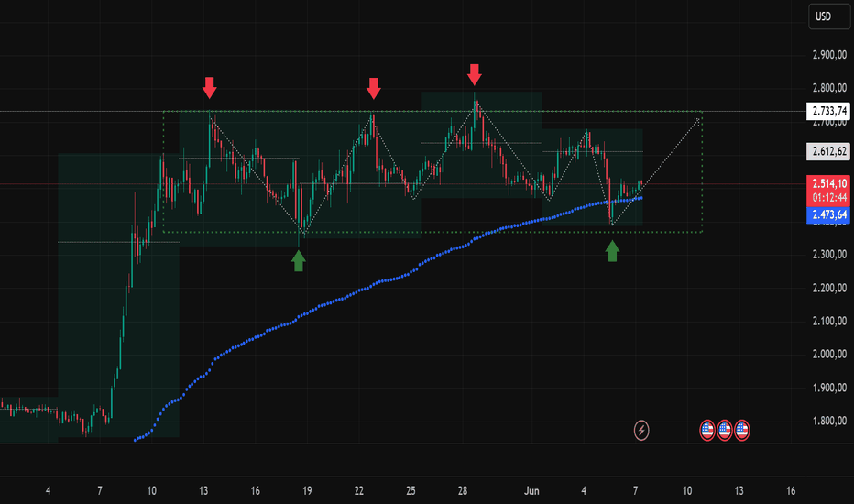Open the USD currency selector
This screenshot has height=504, width=854.
pos(828,16)
